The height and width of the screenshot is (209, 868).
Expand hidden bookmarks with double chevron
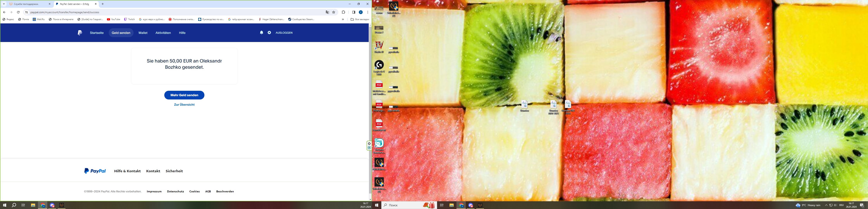tap(343, 20)
